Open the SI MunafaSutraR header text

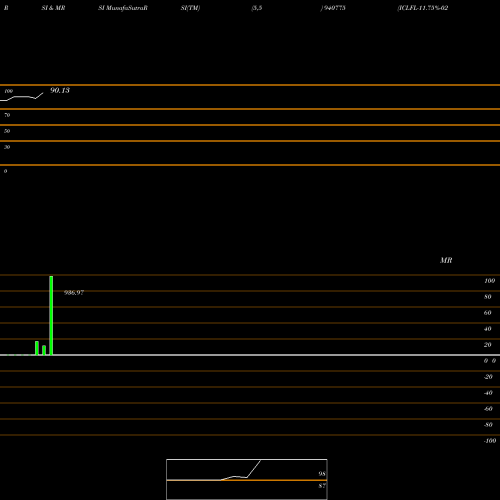coord(123,8)
